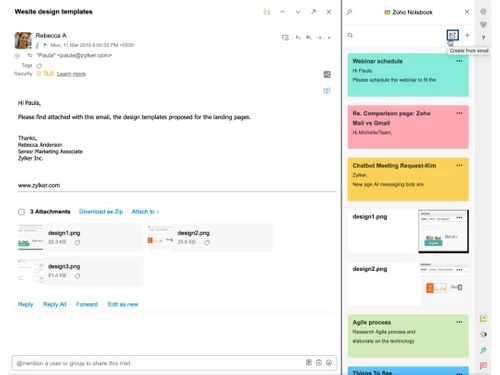Viewport: 500px width, 375px height.
Task: Pin the Zoho Notebook panel
Action: click(349, 12)
